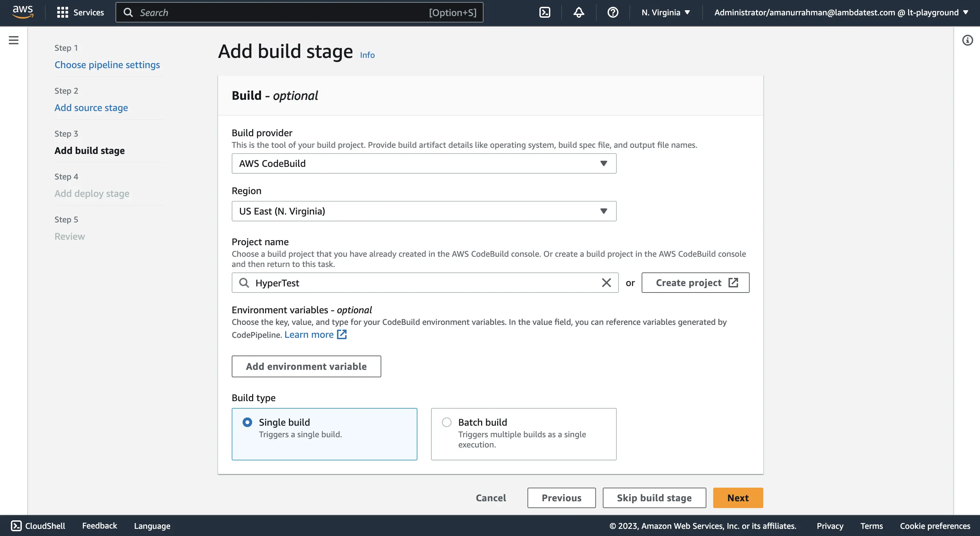Screen dimensions: 980x536
Task: Select the Single build option
Action: (247, 422)
